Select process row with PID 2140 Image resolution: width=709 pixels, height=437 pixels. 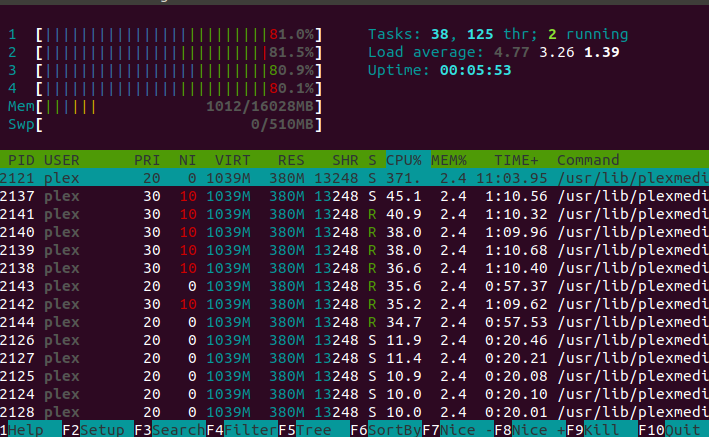coord(354,232)
